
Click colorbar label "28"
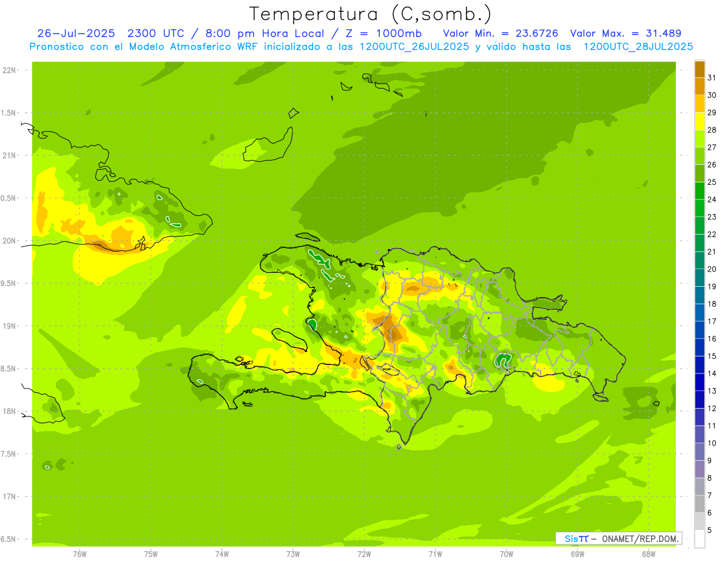click(x=712, y=130)
